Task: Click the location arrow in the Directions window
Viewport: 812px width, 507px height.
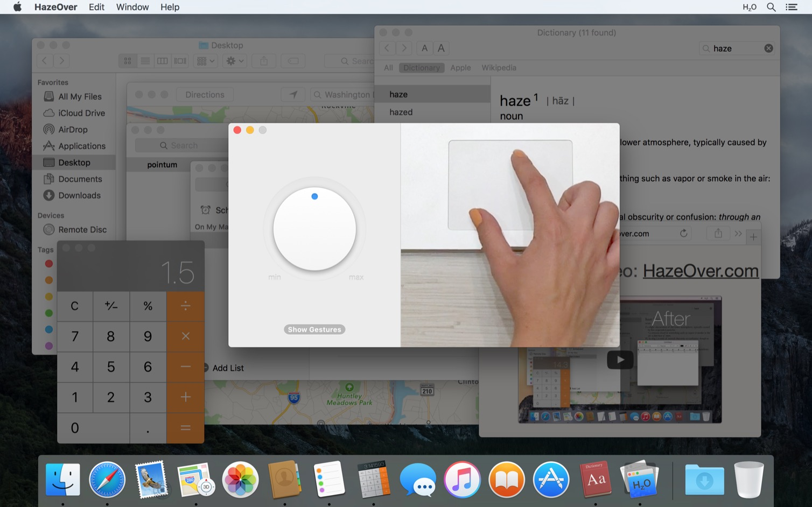Action: point(293,94)
